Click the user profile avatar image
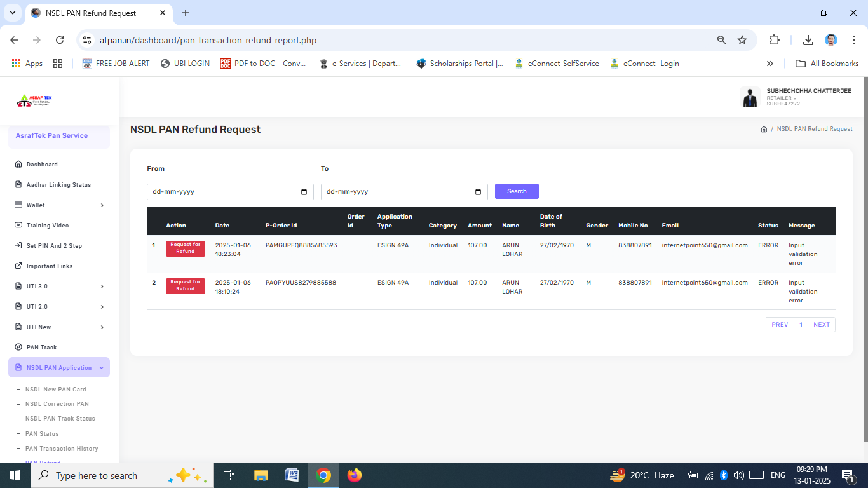Screen dimensions: 868x488 (x=750, y=97)
